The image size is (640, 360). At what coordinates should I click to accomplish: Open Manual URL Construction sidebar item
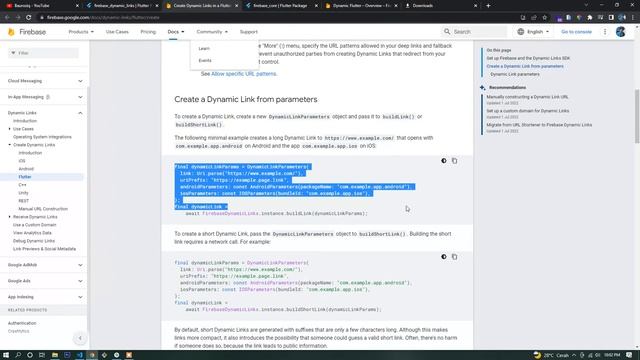[x=43, y=209]
